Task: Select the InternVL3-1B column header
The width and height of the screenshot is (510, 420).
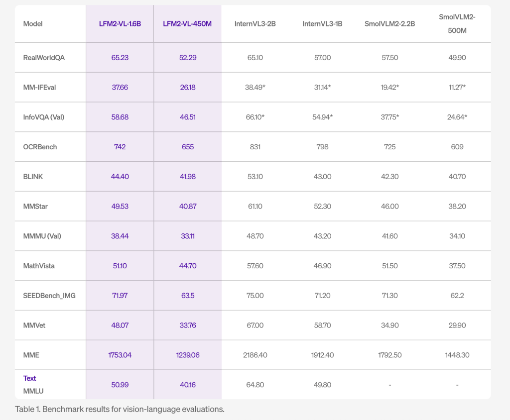Action: click(x=322, y=24)
